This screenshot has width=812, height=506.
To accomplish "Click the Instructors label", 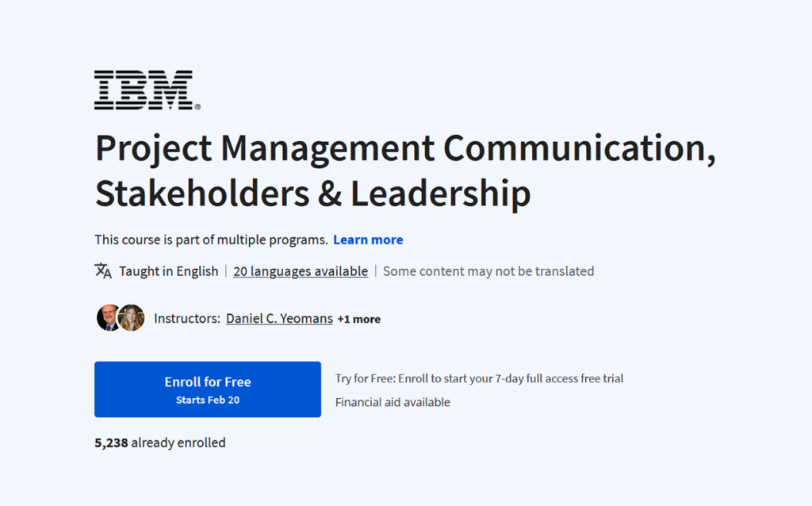I will pos(186,318).
